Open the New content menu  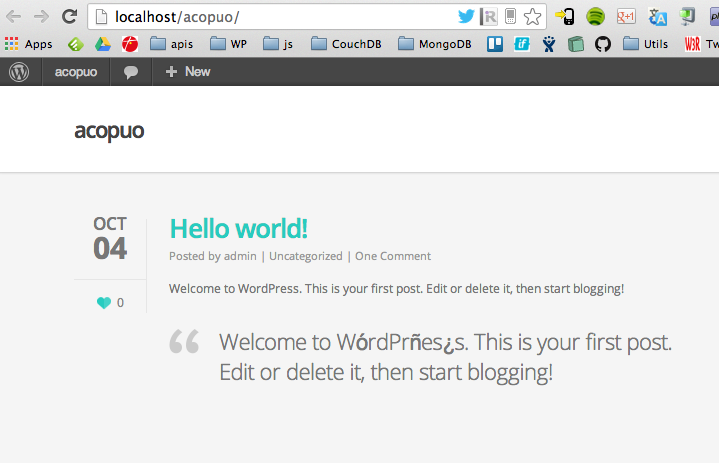(187, 72)
